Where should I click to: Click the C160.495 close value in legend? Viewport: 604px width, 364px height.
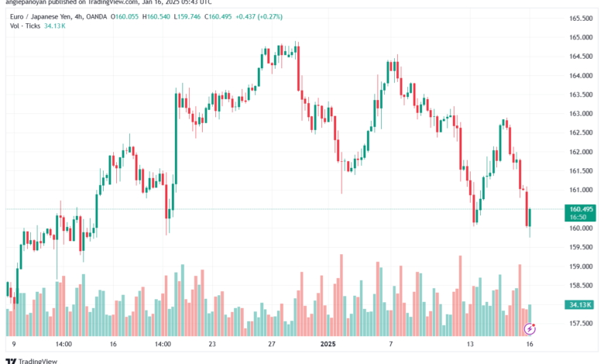[218, 16]
